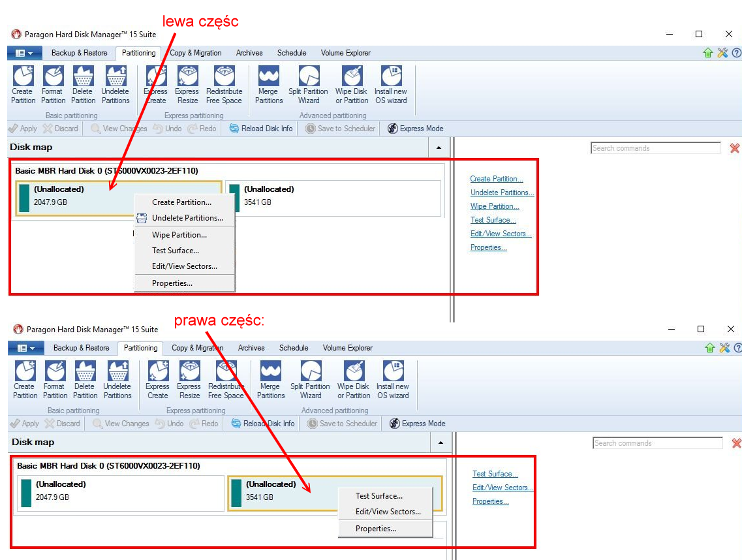Click Undelete Partitions... link in side panel
This screenshot has width=742, height=560.
coord(502,193)
